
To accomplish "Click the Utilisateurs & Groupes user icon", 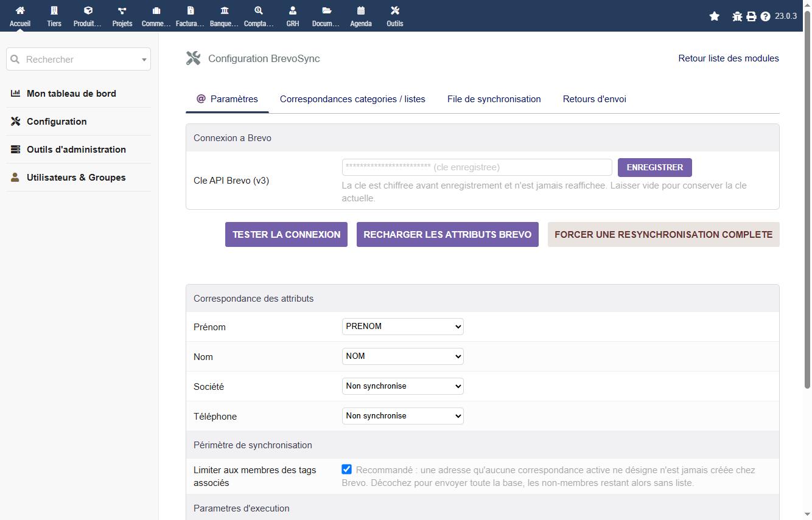I will point(15,177).
